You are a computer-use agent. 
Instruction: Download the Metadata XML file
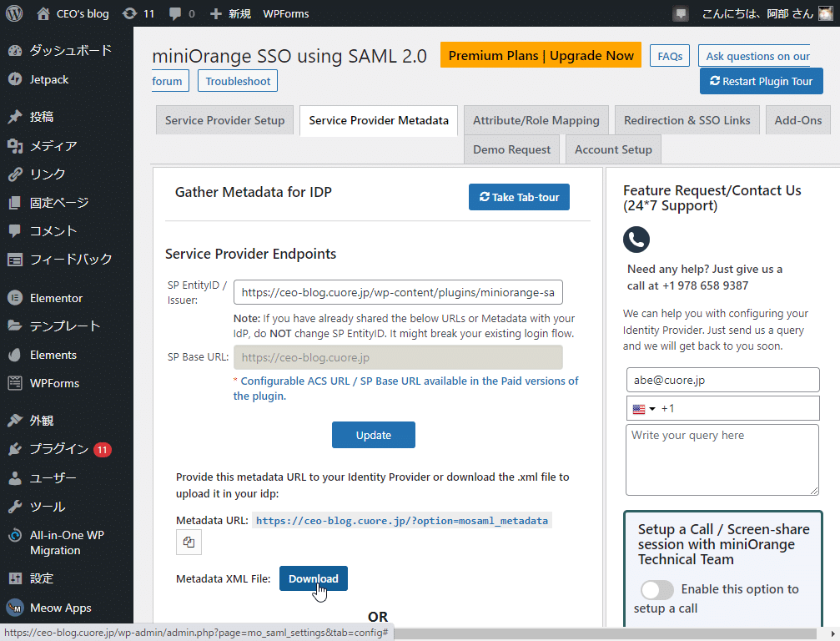[x=313, y=578]
